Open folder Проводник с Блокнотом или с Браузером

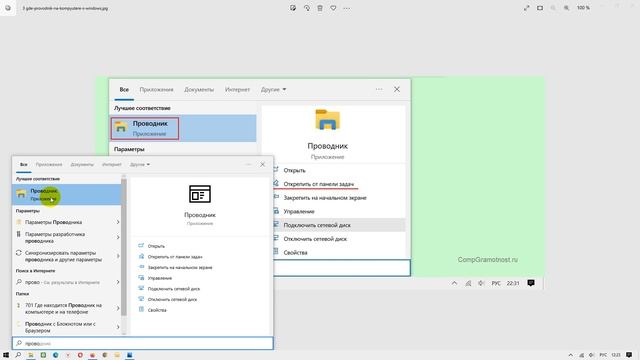click(60, 327)
